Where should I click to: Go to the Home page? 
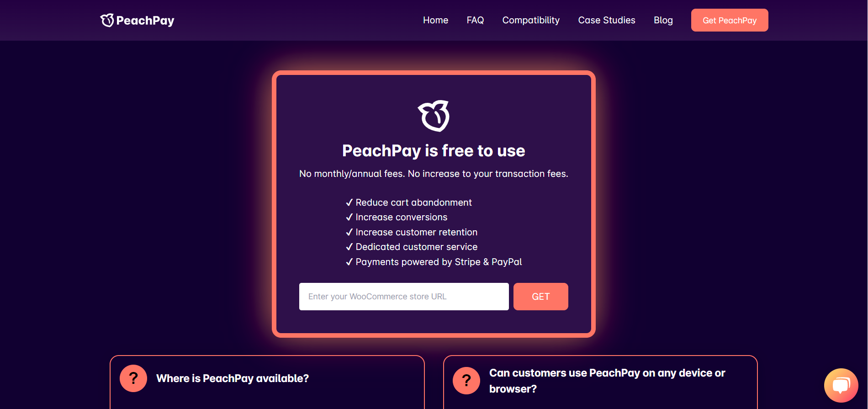[x=435, y=20]
